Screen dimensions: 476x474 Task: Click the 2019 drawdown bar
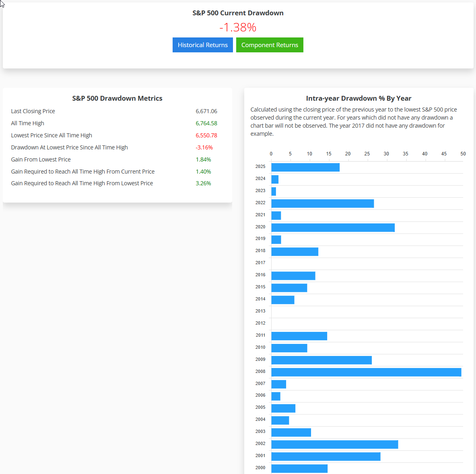tap(276, 240)
